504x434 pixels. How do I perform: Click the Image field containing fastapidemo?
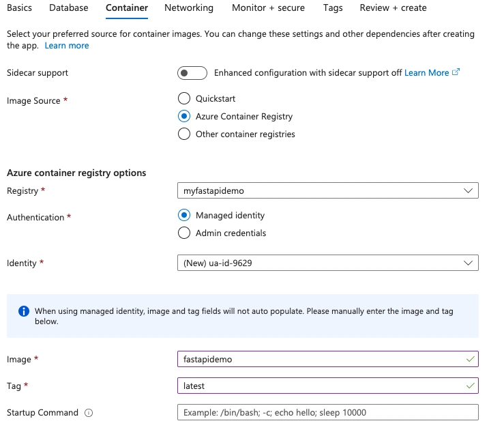(328, 359)
